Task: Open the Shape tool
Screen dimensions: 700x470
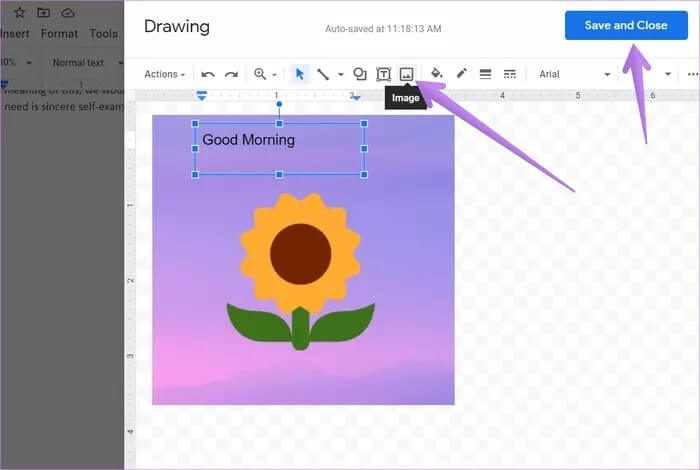Action: 360,74
